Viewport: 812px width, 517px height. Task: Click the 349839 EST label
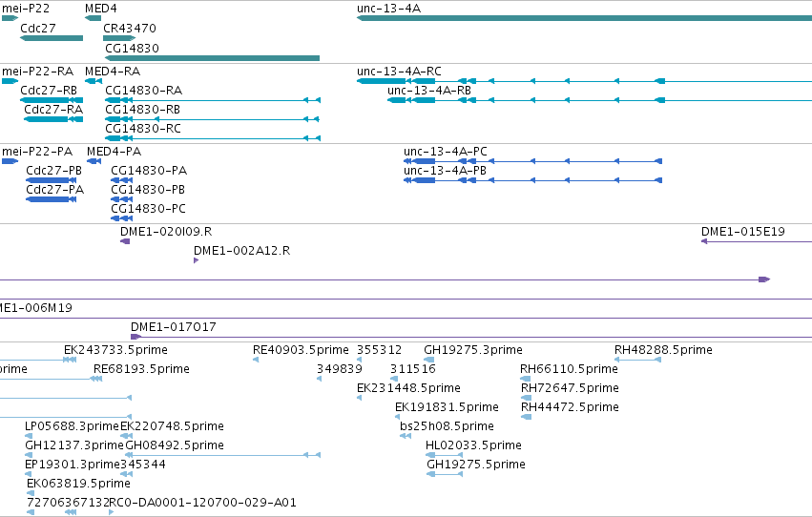coord(340,369)
